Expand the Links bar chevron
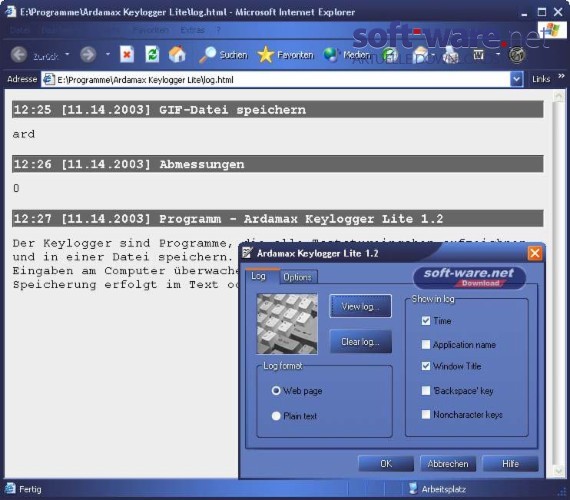Screen dimensions: 570x500 (x=561, y=76)
